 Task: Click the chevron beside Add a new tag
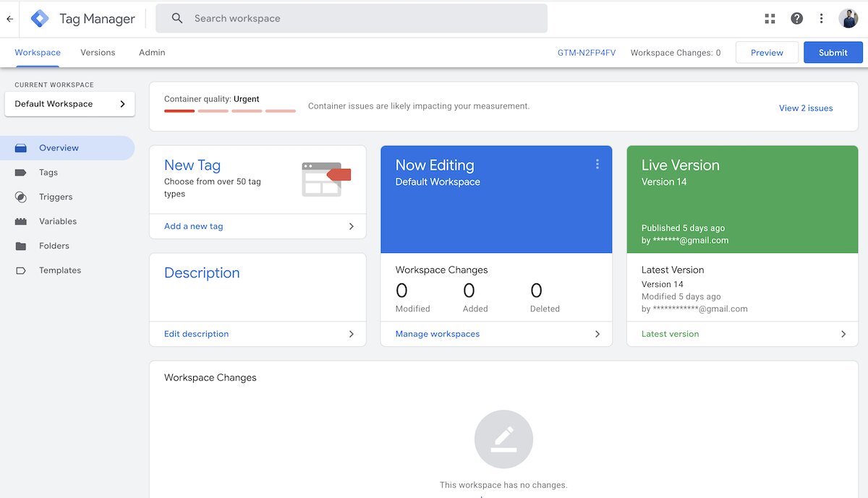pyautogui.click(x=352, y=226)
